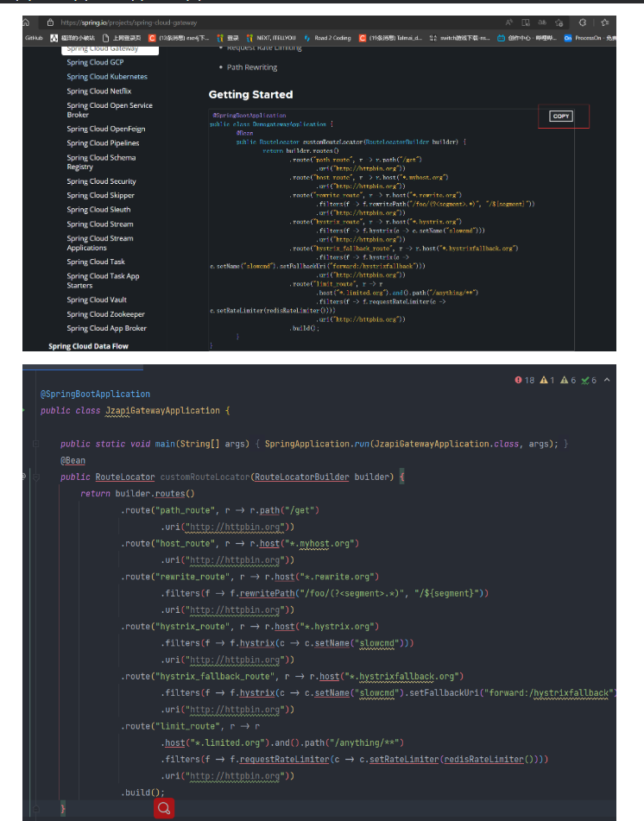Open the Spring Cloud Sleuth sidebar link
644x821 pixels.
click(98, 210)
